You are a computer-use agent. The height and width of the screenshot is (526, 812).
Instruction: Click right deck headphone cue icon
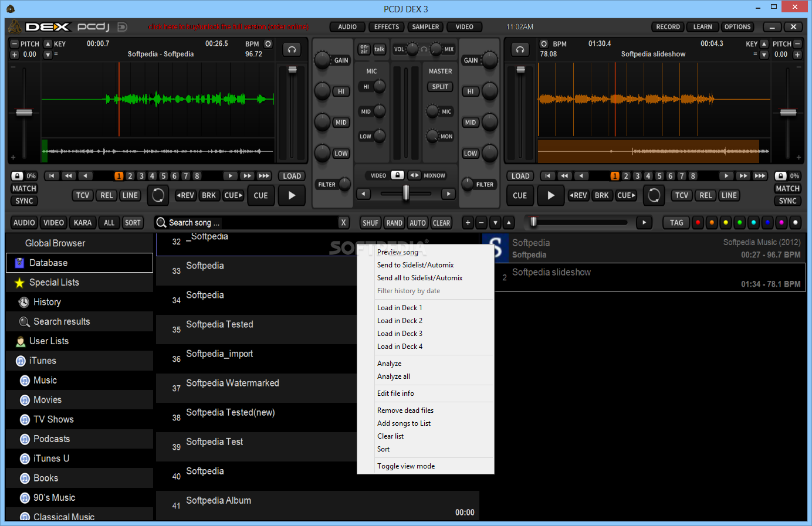(520, 50)
